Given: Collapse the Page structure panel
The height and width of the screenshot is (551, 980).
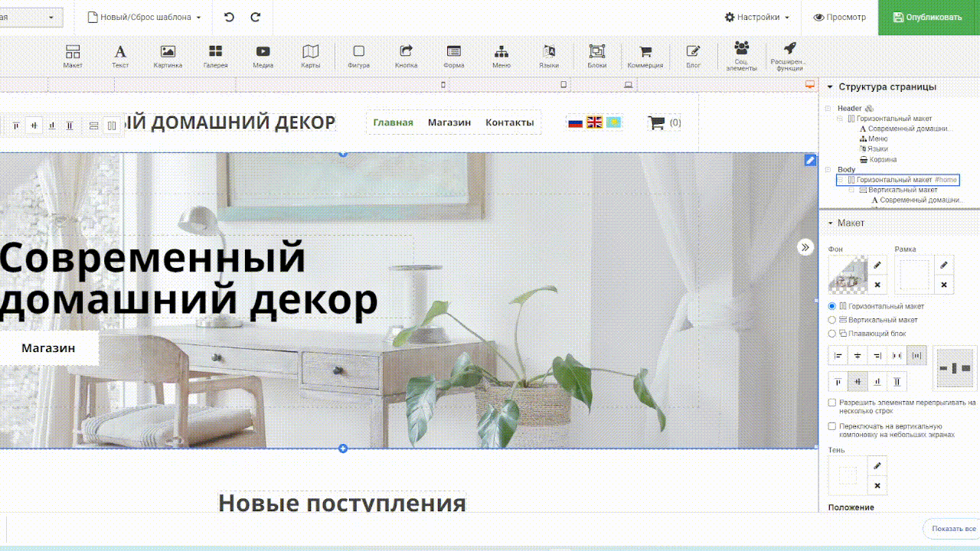Looking at the screenshot, I should pyautogui.click(x=831, y=87).
